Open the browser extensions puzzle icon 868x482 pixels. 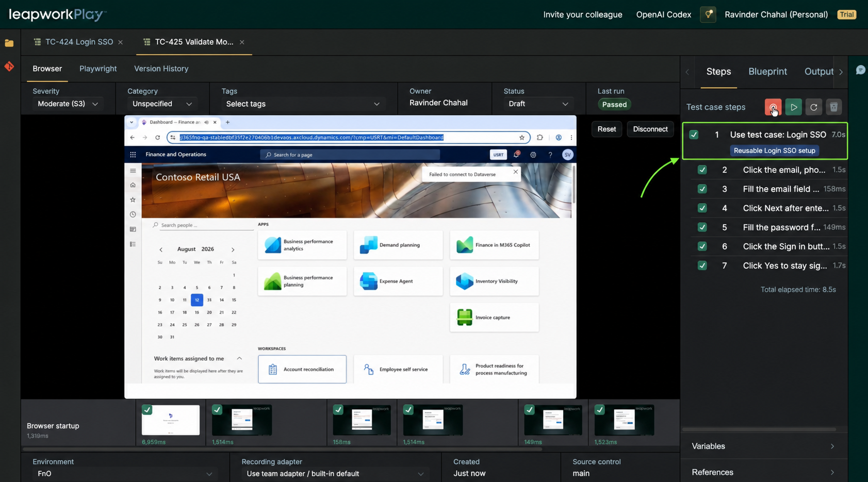click(x=540, y=138)
